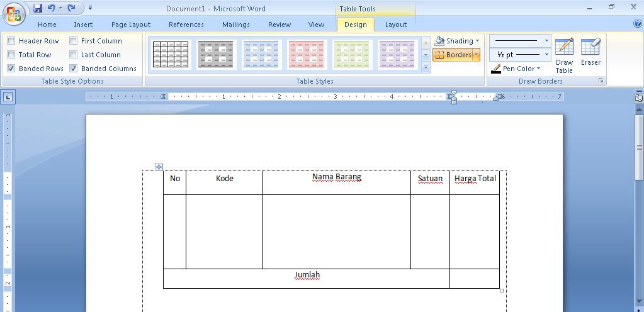Redo the last action
This screenshot has height=312, width=644.
click(x=72, y=8)
